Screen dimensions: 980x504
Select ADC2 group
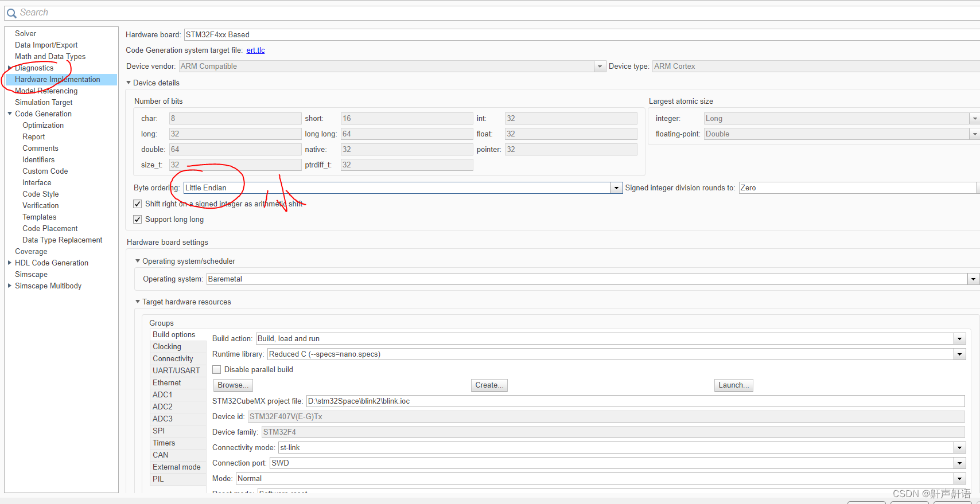[x=178, y=407]
